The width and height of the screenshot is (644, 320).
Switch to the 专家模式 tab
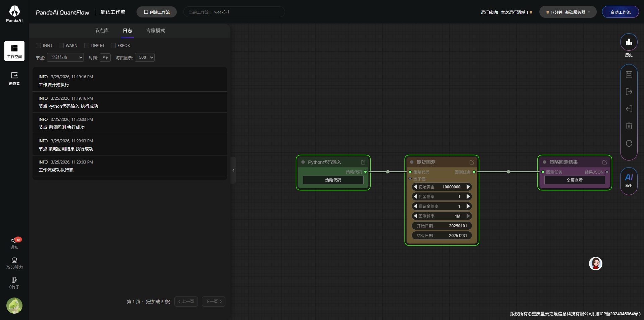coord(155,31)
